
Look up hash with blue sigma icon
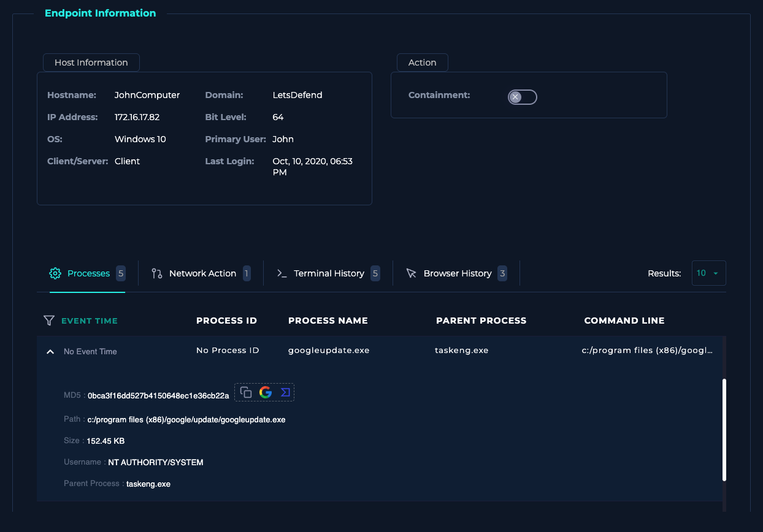285,393
